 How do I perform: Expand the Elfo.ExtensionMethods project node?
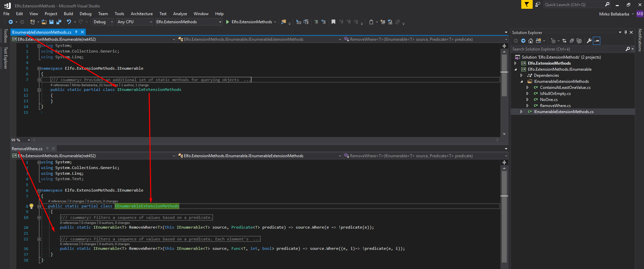[x=515, y=63]
